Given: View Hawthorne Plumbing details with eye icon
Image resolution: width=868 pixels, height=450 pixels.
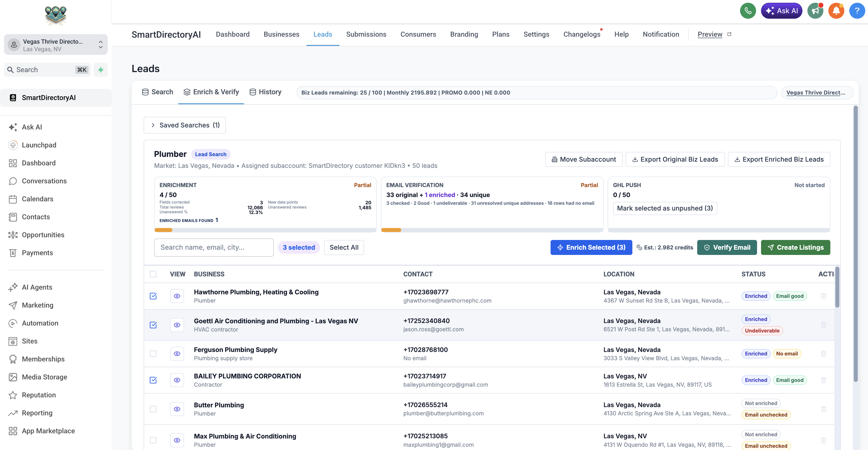Looking at the screenshot, I should tap(177, 296).
